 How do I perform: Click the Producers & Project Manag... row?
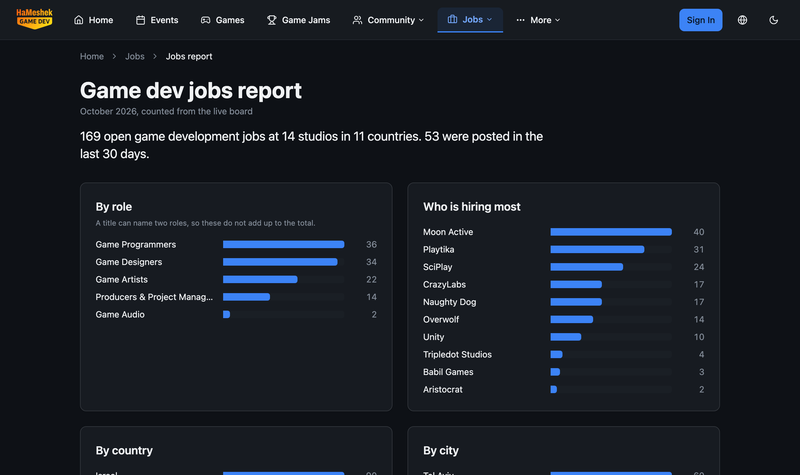point(236,297)
